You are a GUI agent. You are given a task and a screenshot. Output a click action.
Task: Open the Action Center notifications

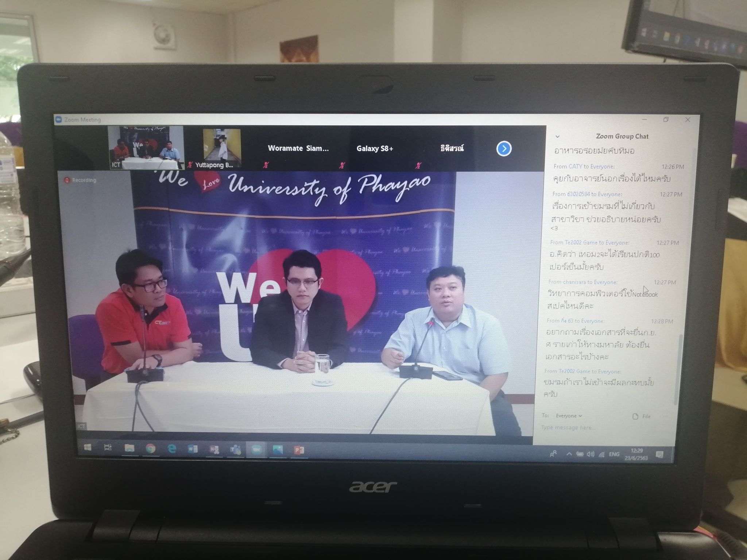(659, 454)
